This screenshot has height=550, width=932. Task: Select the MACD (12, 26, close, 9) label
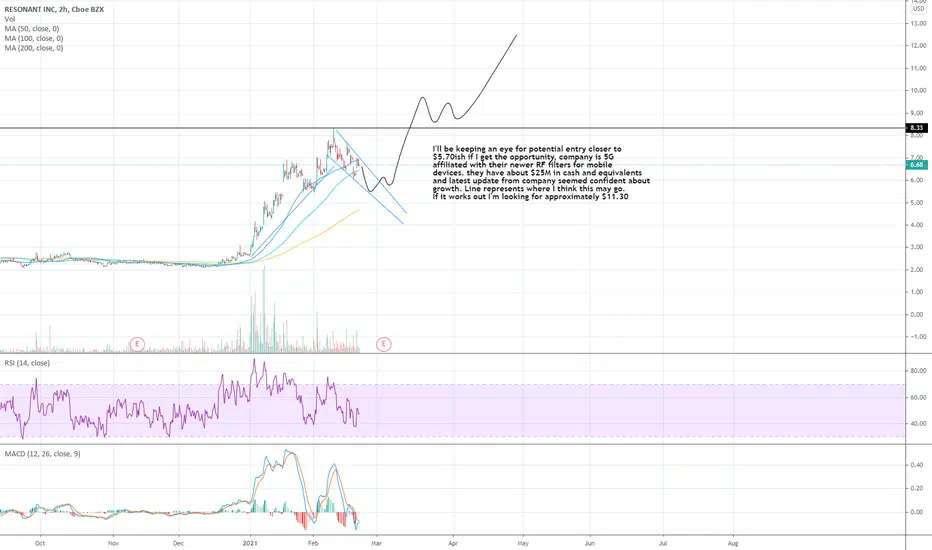click(x=42, y=454)
